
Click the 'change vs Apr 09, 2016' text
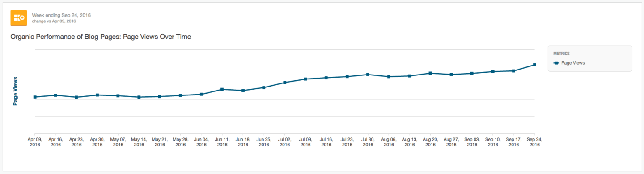pyautogui.click(x=54, y=21)
